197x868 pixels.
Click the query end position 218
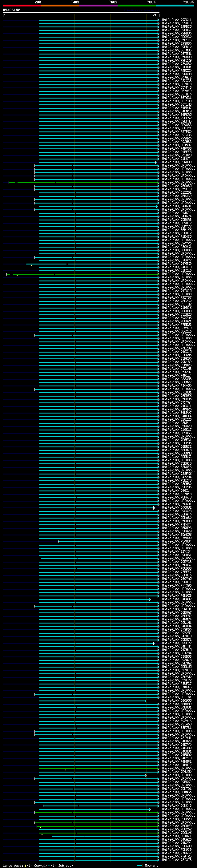tap(155, 15)
